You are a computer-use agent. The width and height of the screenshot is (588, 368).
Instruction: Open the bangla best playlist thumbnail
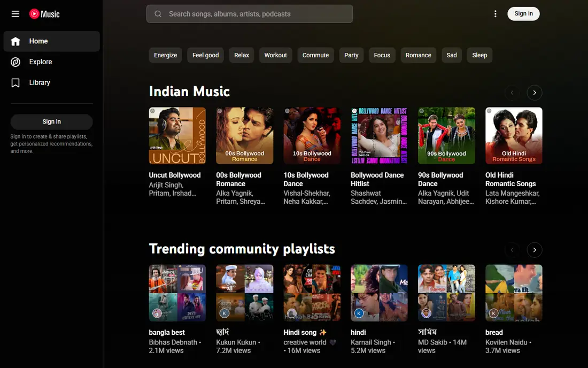click(177, 293)
